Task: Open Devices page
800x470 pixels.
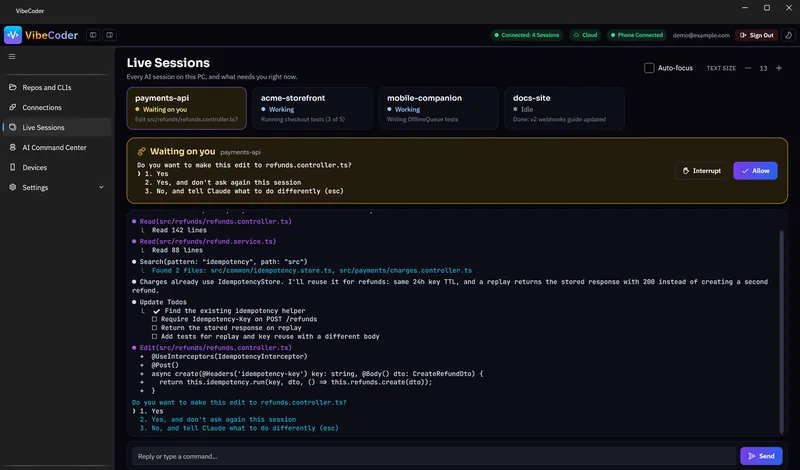Action: (x=57, y=167)
